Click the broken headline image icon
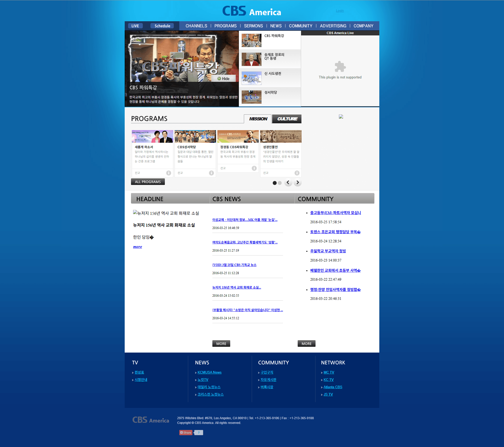The width and height of the screenshot is (504, 447). (135, 212)
